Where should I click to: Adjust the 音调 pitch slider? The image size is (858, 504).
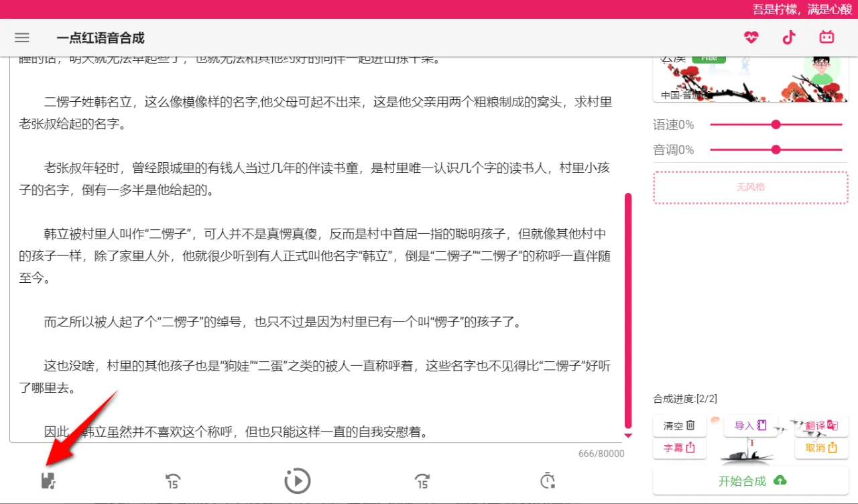click(x=776, y=149)
